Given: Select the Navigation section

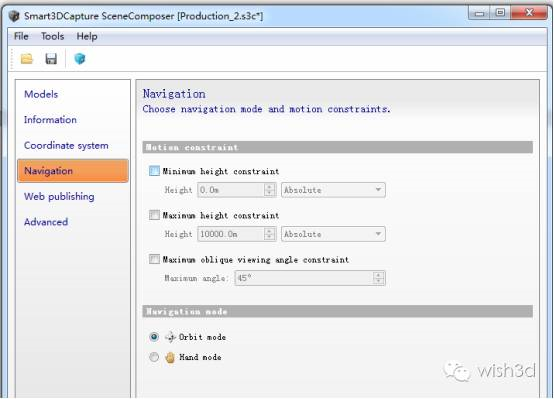Looking at the screenshot, I should coord(73,171).
